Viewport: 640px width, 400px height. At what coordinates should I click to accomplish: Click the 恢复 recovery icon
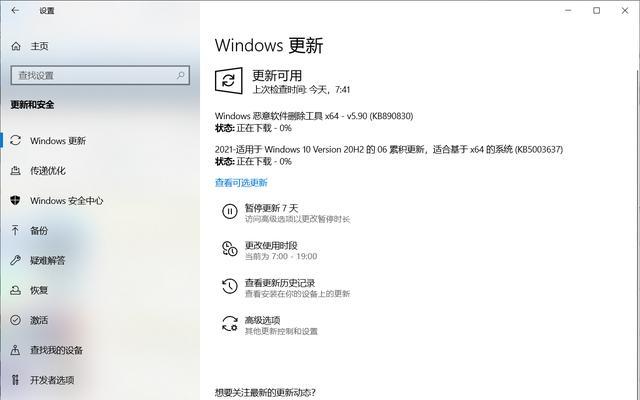tap(16, 290)
